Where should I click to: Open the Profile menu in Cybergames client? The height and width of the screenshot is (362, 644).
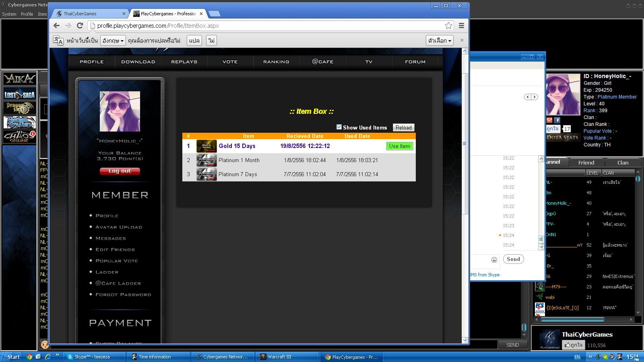point(27,14)
